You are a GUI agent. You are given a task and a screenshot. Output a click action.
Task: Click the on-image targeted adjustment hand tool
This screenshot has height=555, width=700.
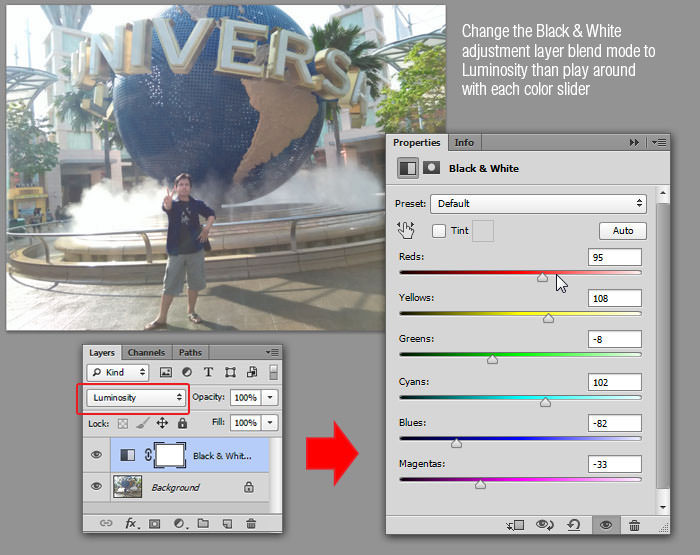(405, 231)
